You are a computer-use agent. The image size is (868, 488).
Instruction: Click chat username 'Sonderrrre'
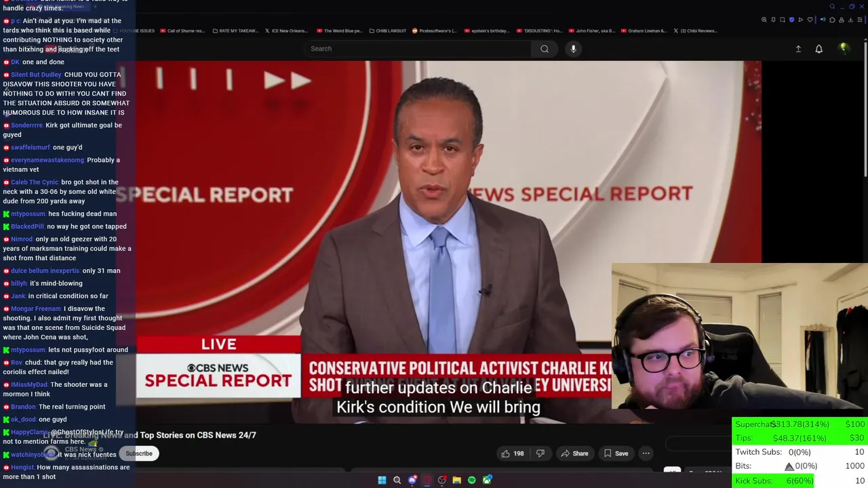coord(26,125)
